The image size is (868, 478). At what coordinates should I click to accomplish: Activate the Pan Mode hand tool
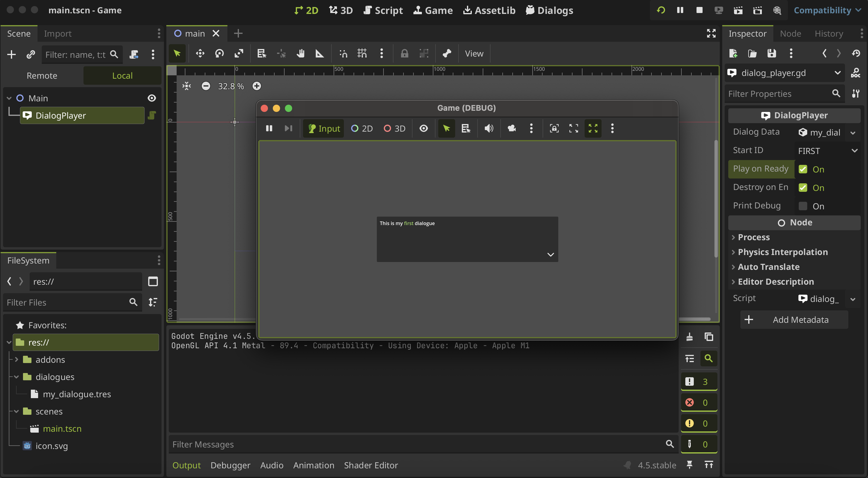pos(300,53)
